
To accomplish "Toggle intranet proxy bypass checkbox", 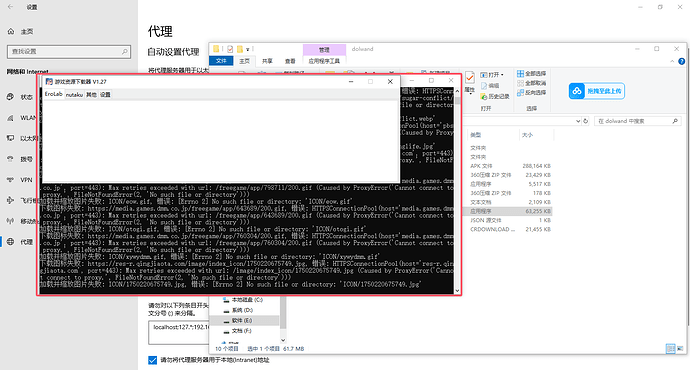I will tap(152, 360).
